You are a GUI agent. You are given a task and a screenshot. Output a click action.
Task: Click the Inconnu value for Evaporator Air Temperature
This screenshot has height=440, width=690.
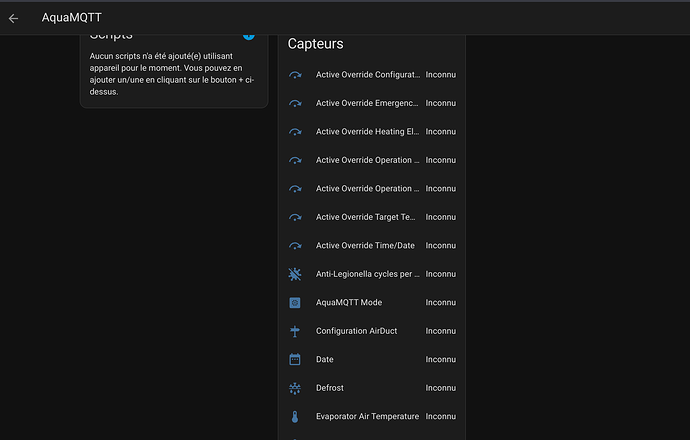[x=440, y=416]
